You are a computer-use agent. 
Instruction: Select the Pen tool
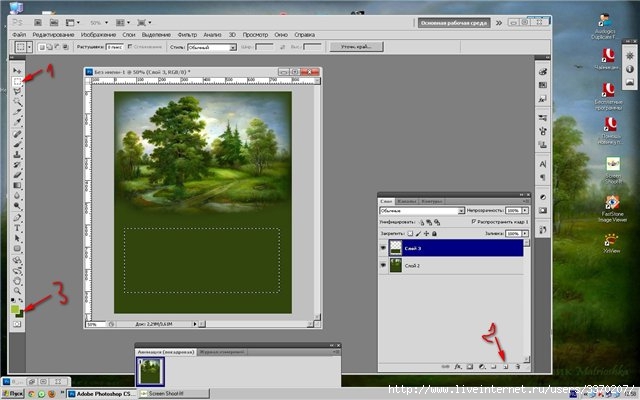[x=17, y=218]
